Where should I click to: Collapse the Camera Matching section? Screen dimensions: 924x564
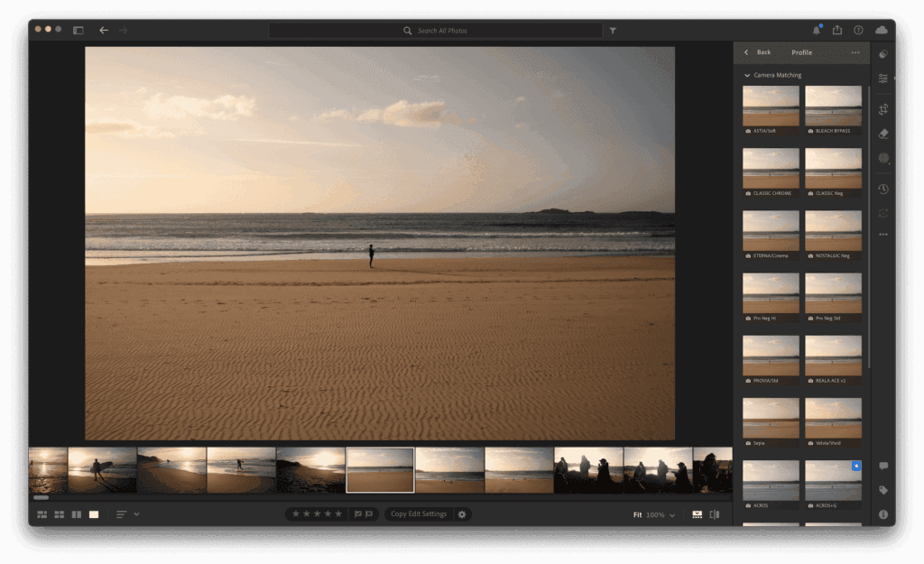[746, 75]
